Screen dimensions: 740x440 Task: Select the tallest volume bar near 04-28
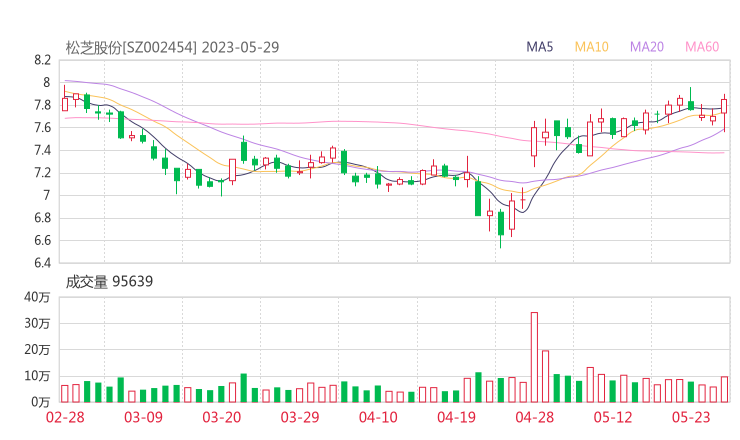(x=534, y=357)
